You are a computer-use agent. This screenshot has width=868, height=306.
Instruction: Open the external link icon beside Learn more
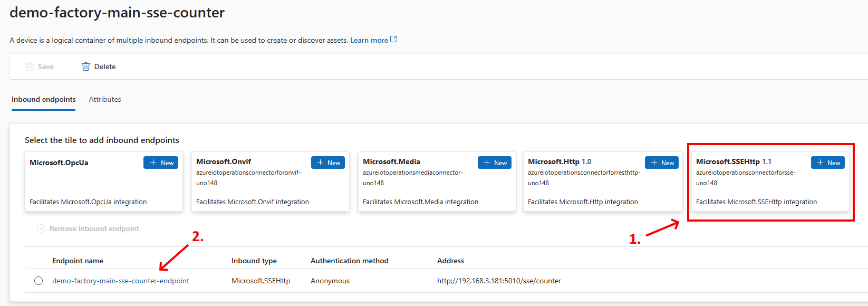tap(393, 40)
